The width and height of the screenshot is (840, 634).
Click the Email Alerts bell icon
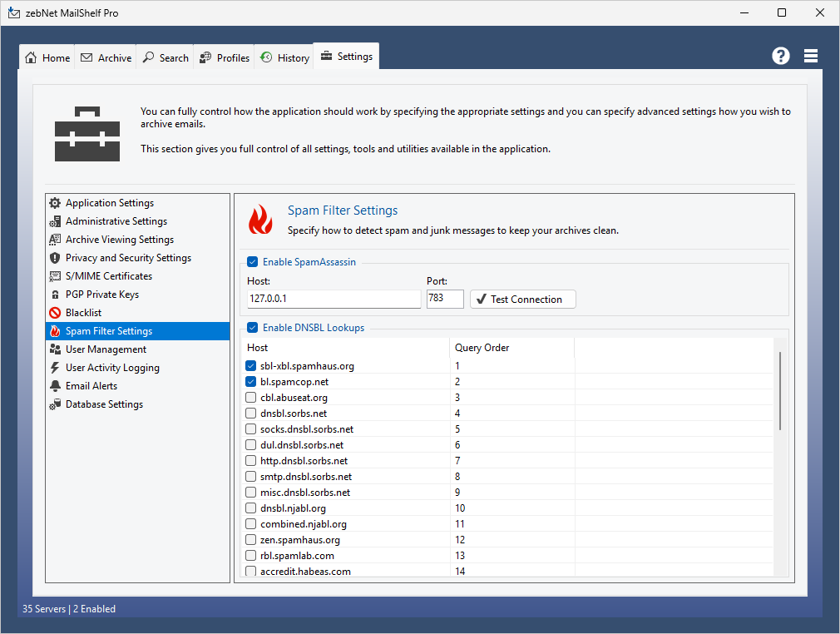55,386
